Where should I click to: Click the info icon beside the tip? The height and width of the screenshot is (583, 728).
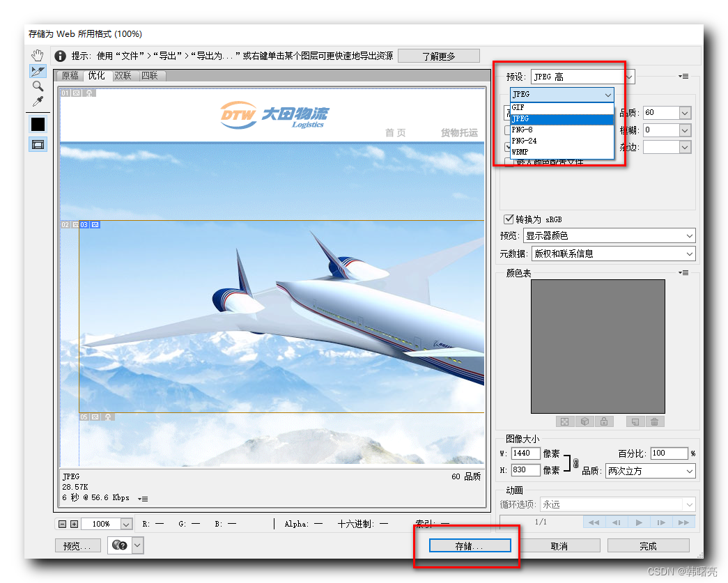point(60,56)
